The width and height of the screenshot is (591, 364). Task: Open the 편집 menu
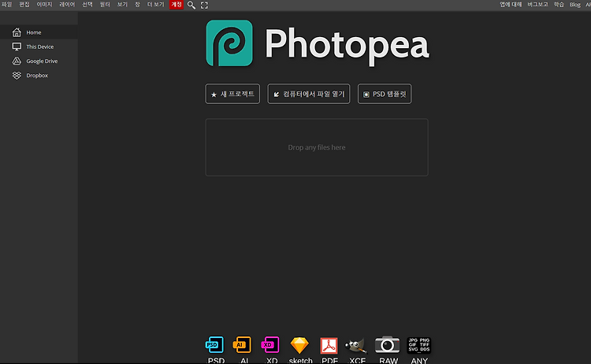point(24,5)
